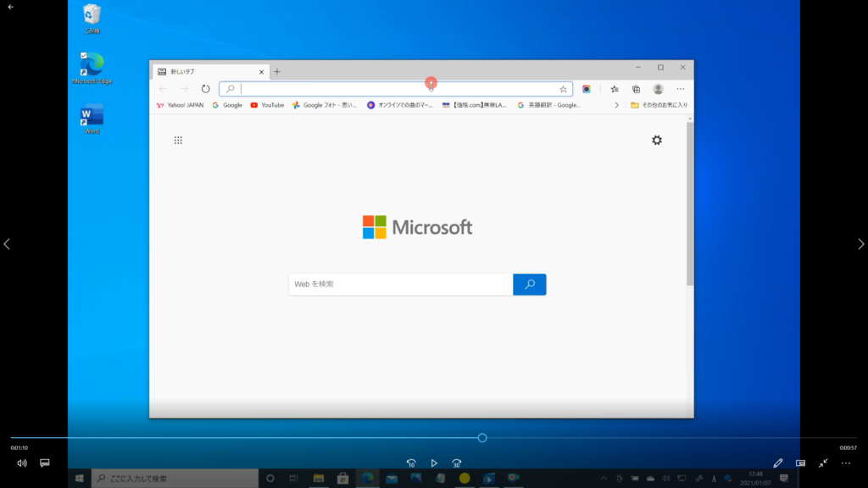The height and width of the screenshot is (488, 868).
Task: Exit full screen mode
Action: click(x=823, y=463)
